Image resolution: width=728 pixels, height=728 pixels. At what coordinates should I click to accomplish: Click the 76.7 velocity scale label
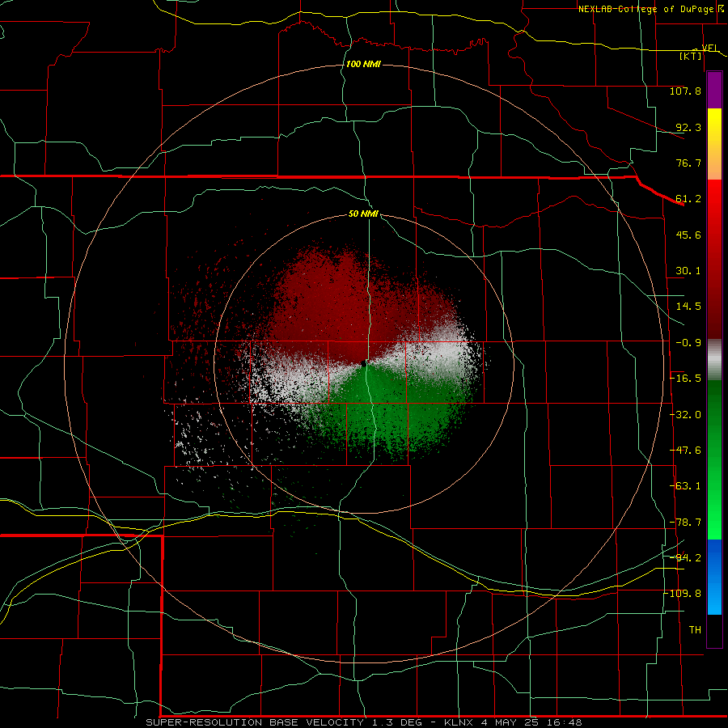point(688,163)
